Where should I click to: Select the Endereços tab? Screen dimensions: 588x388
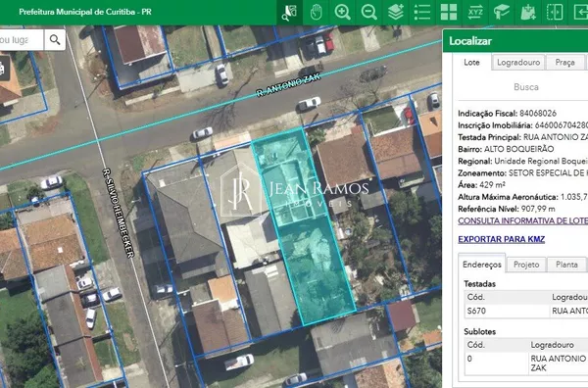click(x=482, y=265)
